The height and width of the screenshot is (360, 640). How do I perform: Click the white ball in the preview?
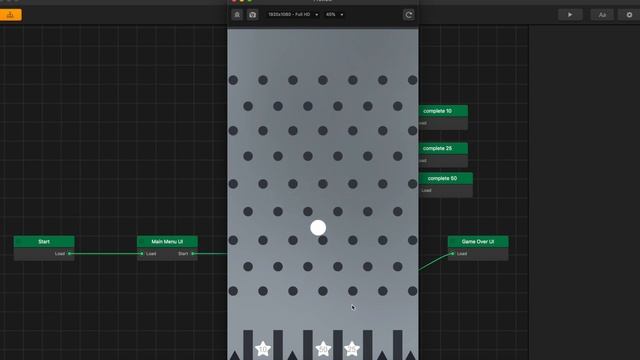(318, 228)
